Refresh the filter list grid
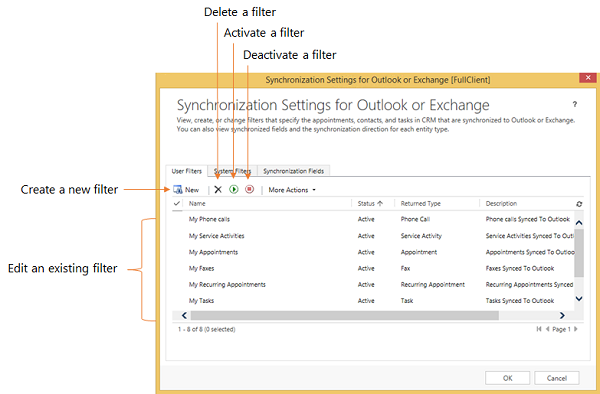The image size is (600, 394). [579, 204]
